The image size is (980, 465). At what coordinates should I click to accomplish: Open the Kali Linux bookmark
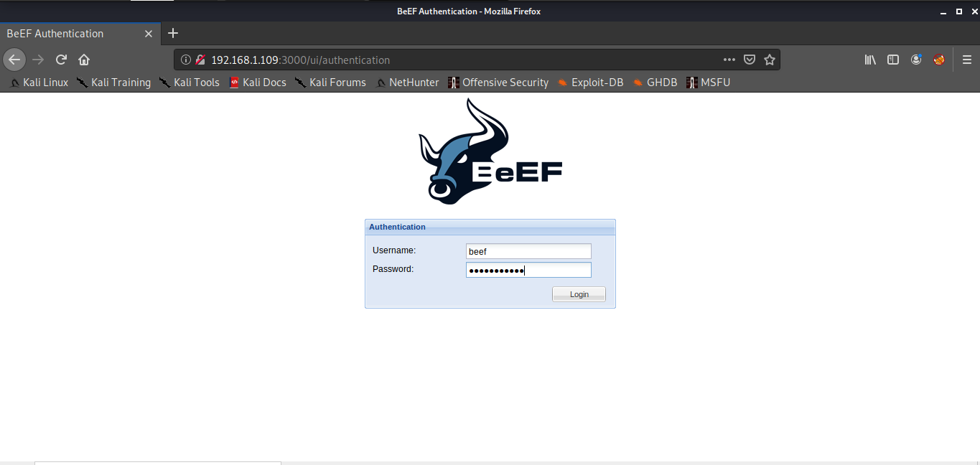(x=39, y=83)
